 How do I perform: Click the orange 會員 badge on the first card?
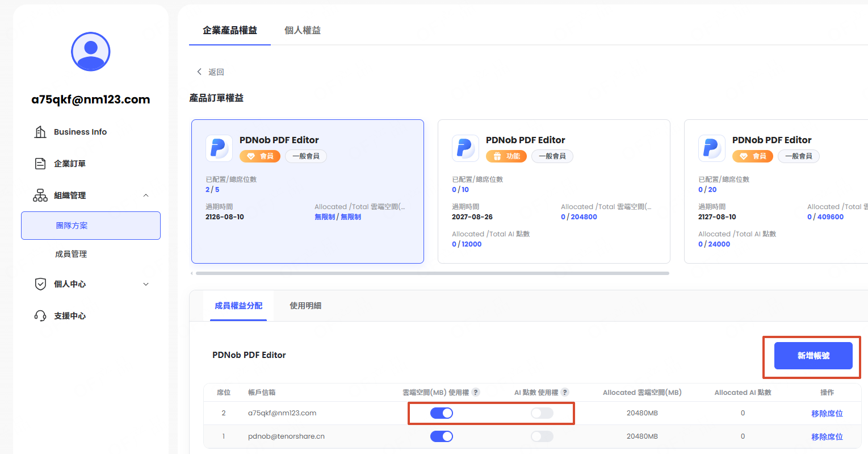260,156
